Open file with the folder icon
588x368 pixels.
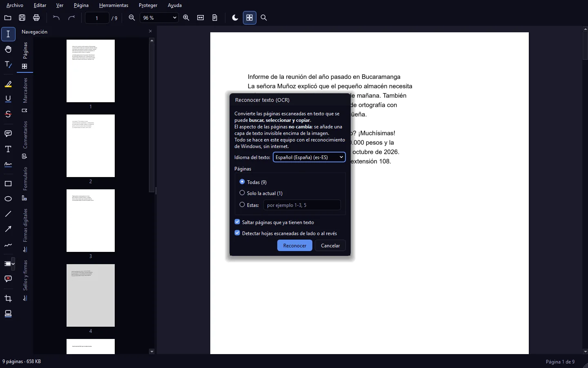point(8,18)
